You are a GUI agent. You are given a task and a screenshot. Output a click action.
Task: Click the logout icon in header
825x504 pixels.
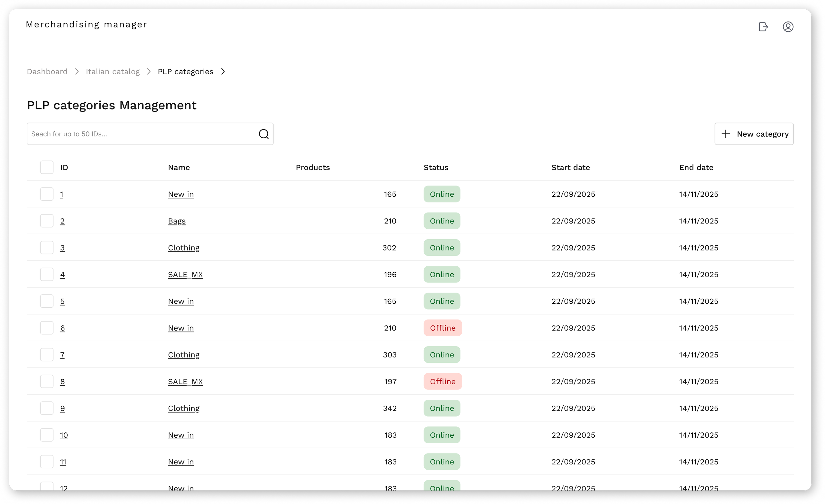point(763,27)
